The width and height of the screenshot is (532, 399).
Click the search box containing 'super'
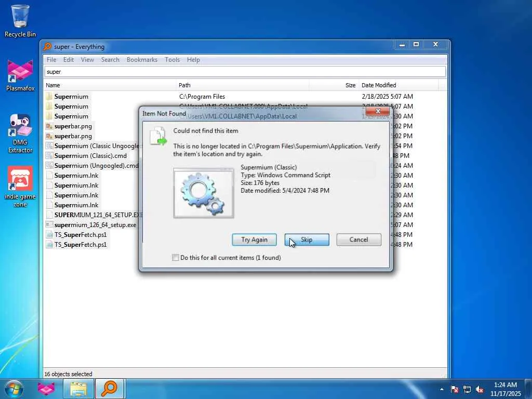point(245,72)
